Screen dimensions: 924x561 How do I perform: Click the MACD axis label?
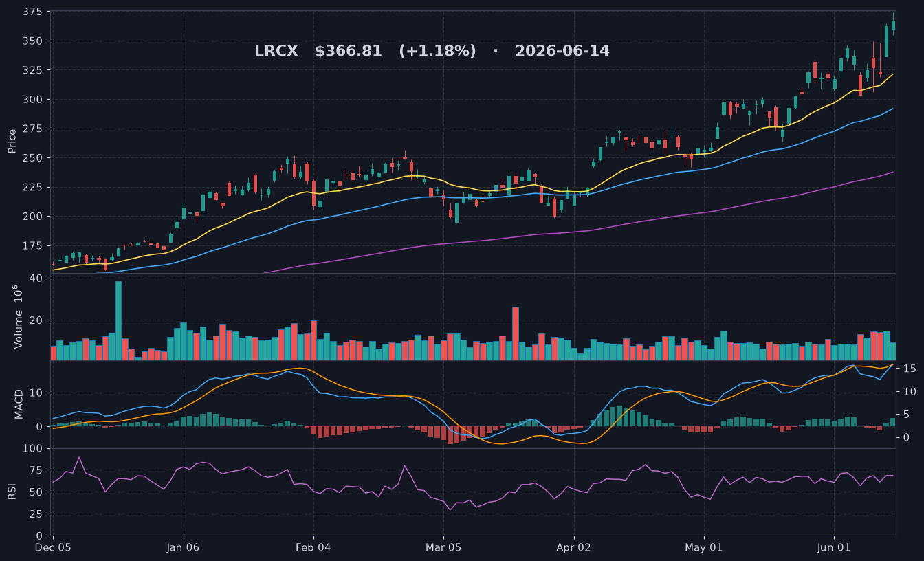19,404
